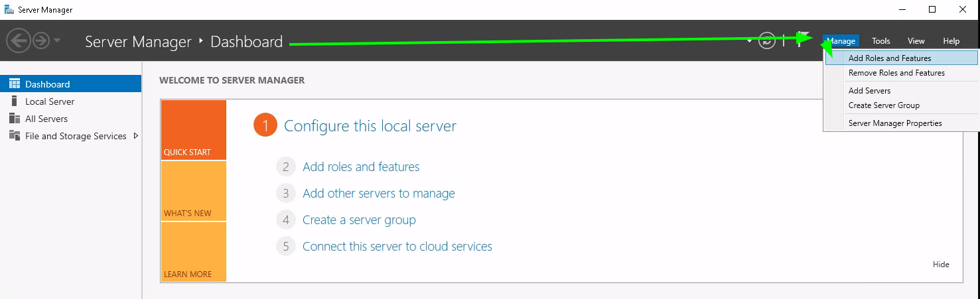Click the back navigation arrow icon

[x=18, y=41]
